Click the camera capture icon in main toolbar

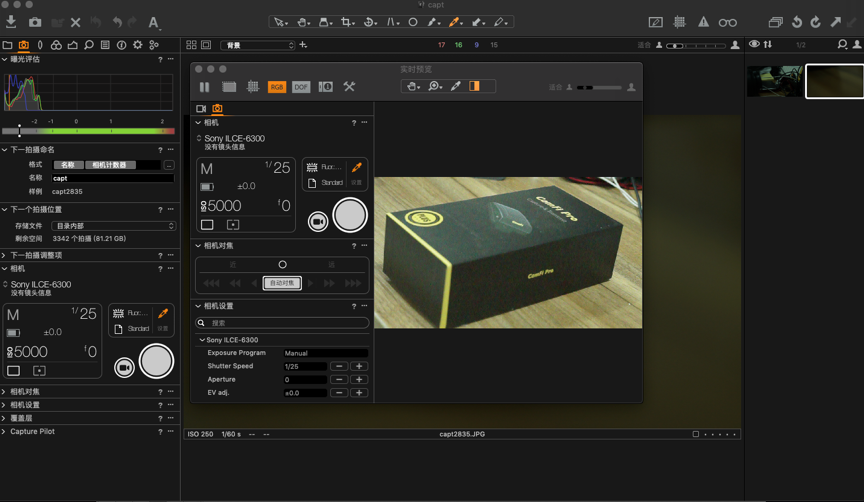(35, 22)
